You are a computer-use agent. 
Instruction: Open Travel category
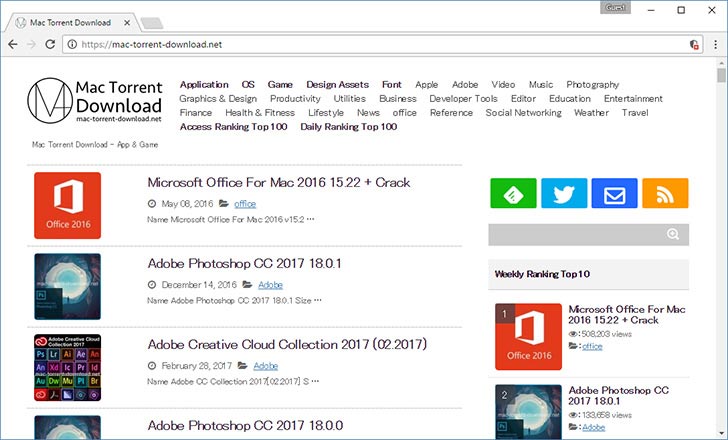(x=635, y=113)
